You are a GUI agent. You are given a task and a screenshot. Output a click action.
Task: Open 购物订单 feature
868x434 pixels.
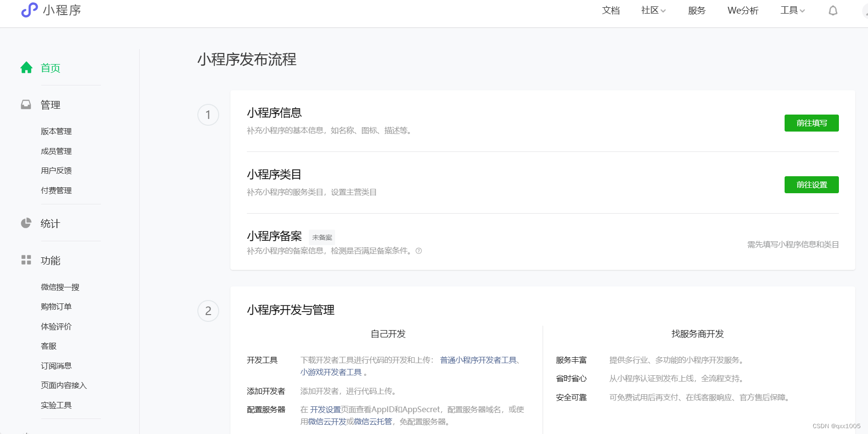56,306
